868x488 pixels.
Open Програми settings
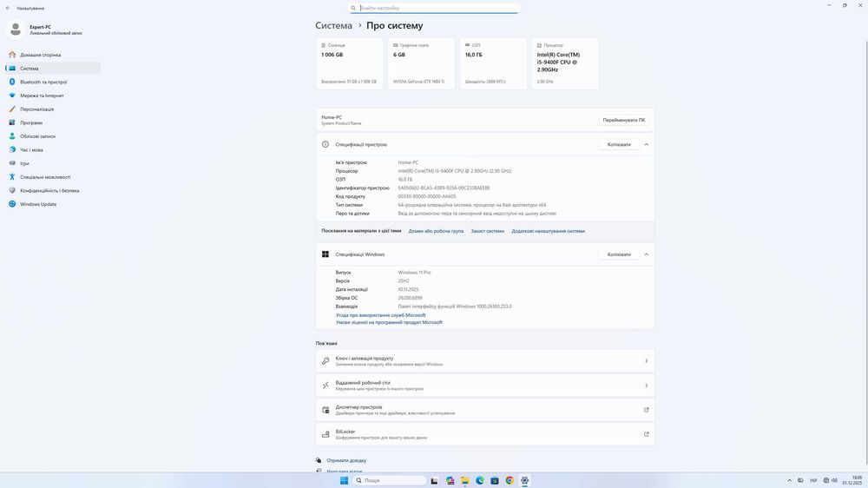[x=53, y=122]
